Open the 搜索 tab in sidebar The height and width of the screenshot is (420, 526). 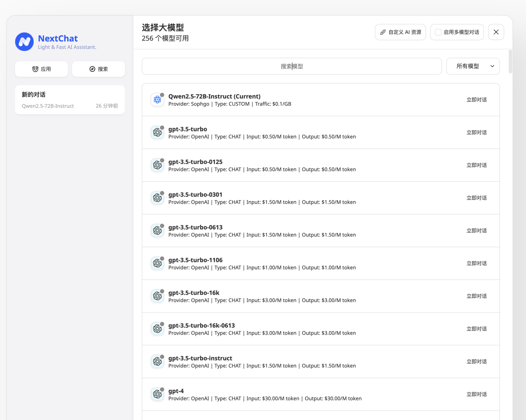(x=98, y=69)
